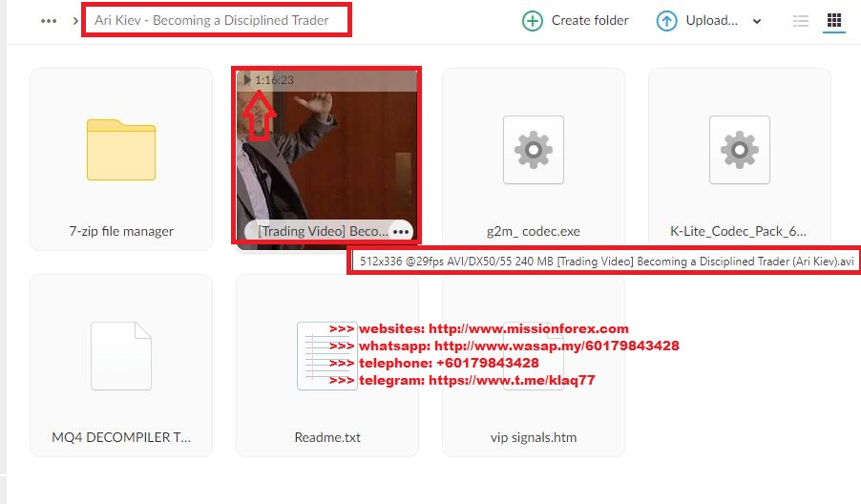Image resolution: width=861 pixels, height=504 pixels.
Task: Switch to list view
Action: point(801,21)
